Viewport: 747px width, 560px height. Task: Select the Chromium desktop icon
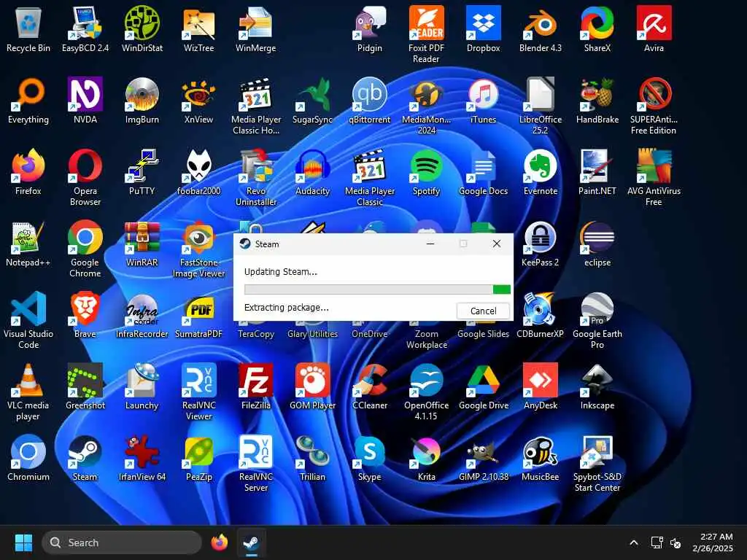coord(28,458)
